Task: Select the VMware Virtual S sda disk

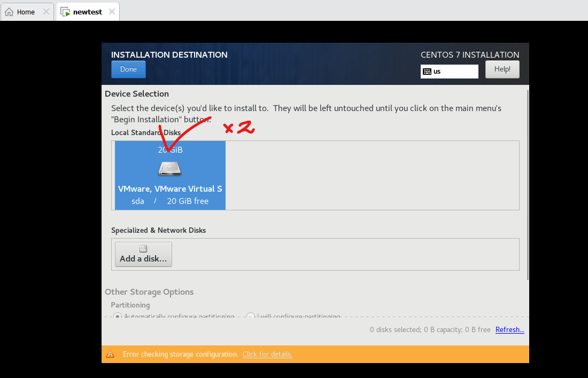Action: (170, 175)
